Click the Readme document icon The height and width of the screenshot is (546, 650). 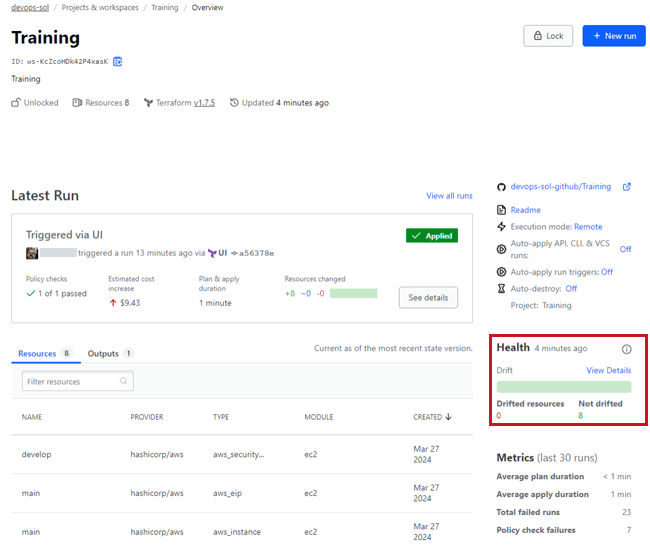pyautogui.click(x=501, y=210)
